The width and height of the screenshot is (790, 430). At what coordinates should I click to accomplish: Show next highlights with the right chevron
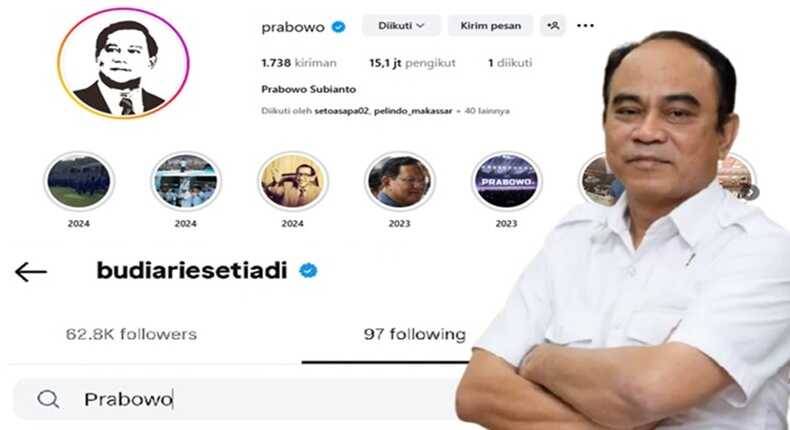[x=751, y=192]
